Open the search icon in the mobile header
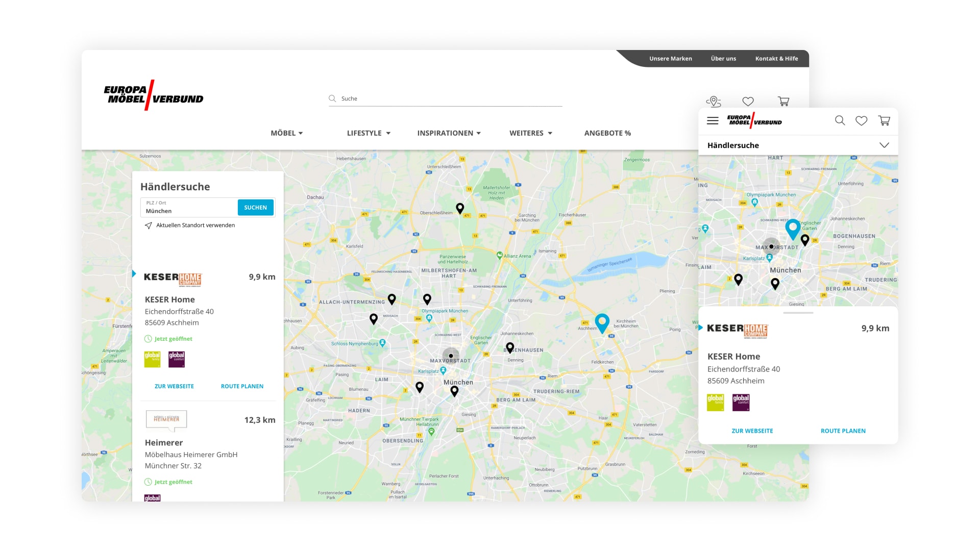 (840, 121)
